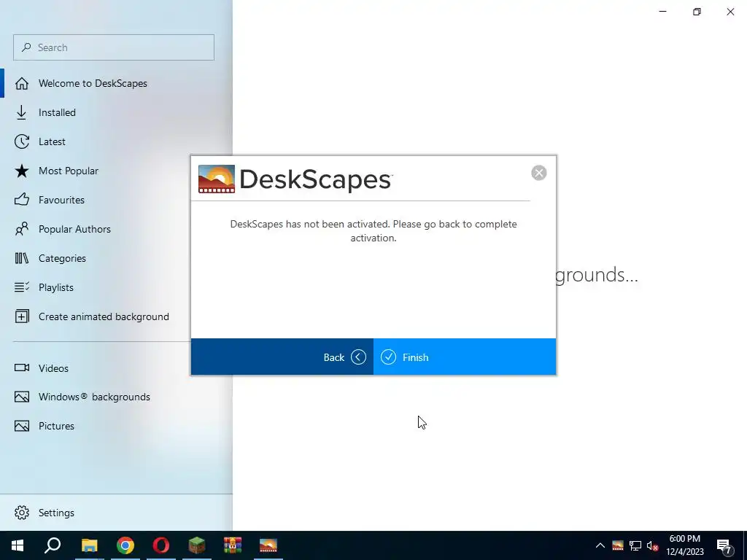The height and width of the screenshot is (560, 747).
Task: Click the Pictures image icon
Action: (21, 426)
